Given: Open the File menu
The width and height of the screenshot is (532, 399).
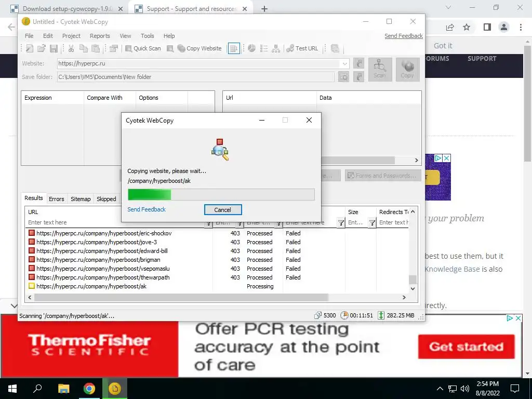Looking at the screenshot, I should (29, 36).
